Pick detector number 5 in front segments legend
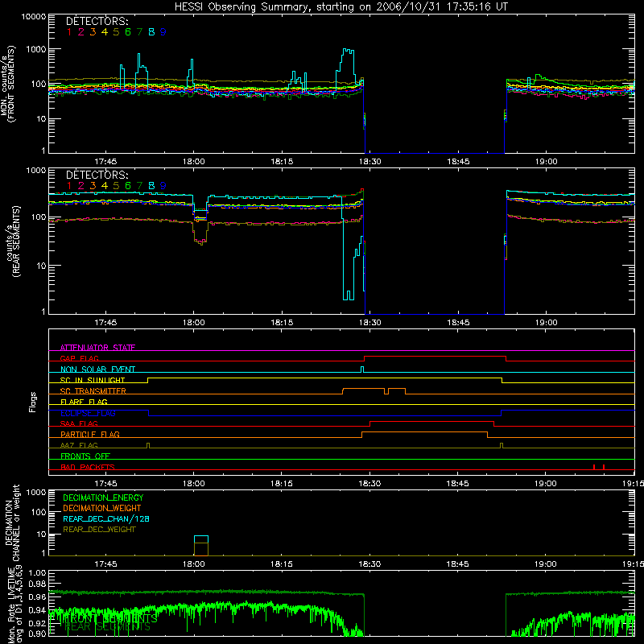Viewport: 644px width, 644px height. [x=116, y=32]
